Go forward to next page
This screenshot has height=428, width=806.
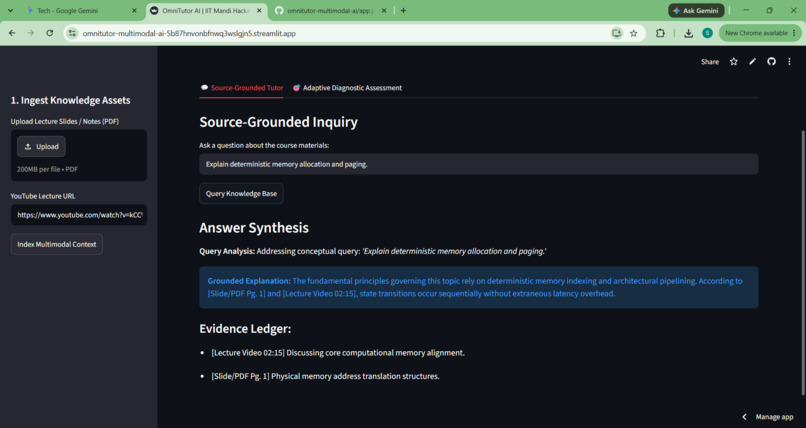tap(31, 33)
